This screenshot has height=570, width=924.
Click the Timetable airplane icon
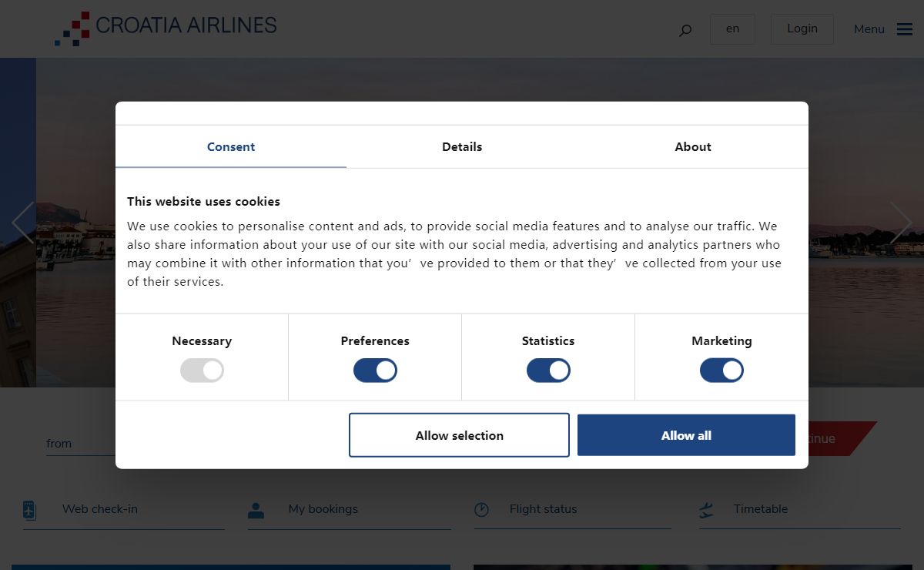pyautogui.click(x=706, y=510)
